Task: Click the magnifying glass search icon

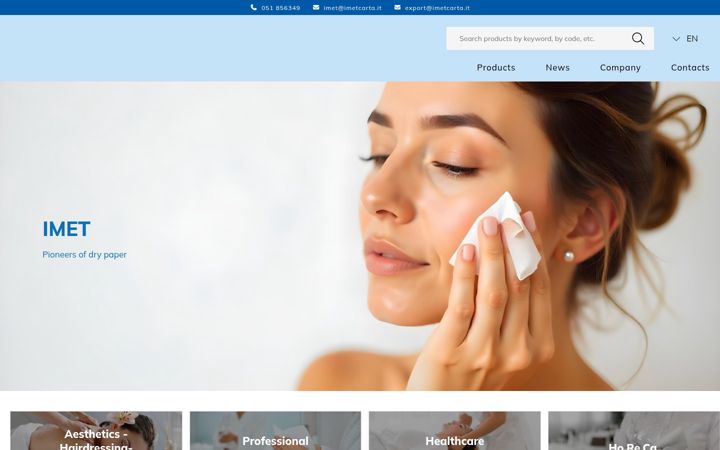Action: tap(638, 39)
